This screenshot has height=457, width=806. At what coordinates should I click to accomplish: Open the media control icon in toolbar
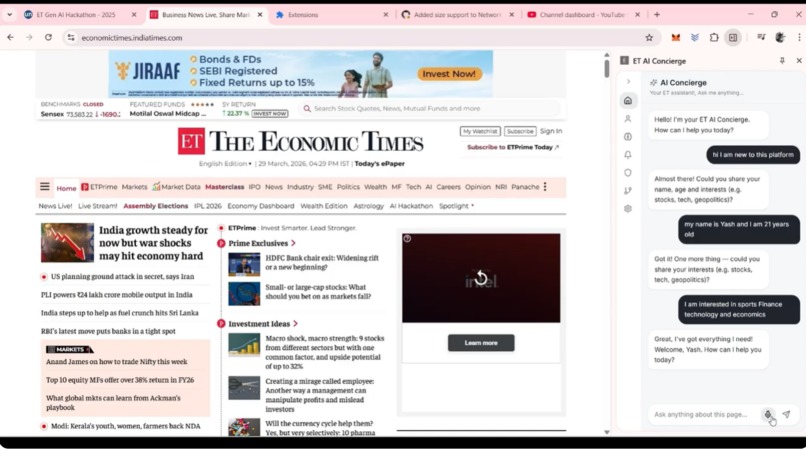[761, 37]
